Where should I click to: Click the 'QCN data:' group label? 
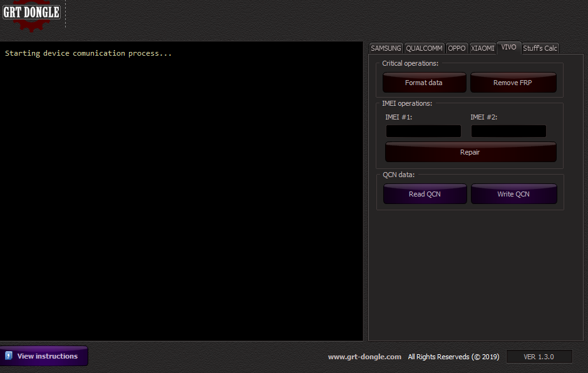click(399, 175)
